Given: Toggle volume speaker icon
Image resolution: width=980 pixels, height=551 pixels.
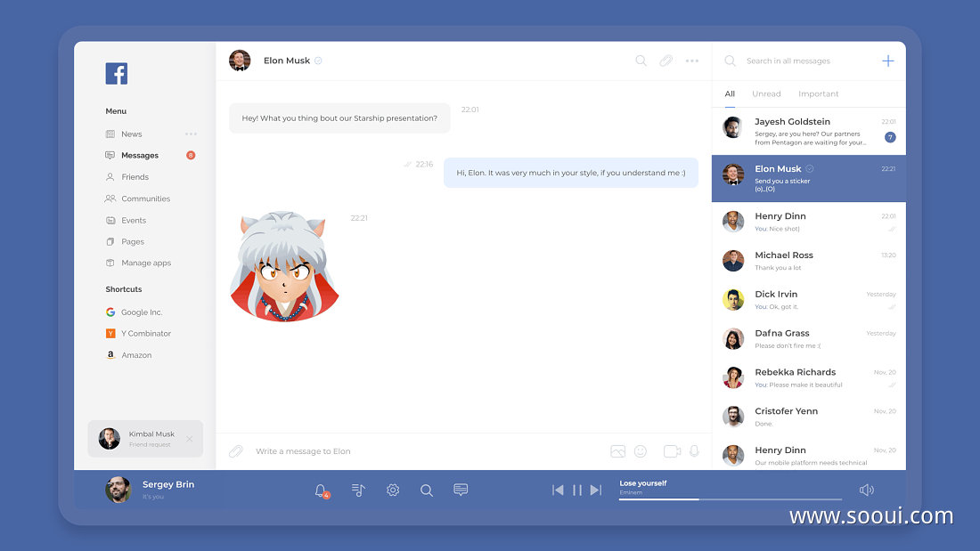Looking at the screenshot, I should (x=866, y=490).
